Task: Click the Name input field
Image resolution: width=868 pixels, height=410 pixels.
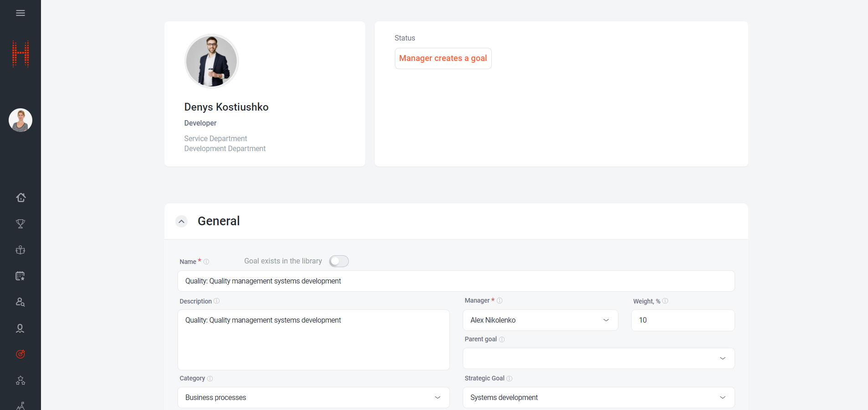Action: [x=455, y=281]
